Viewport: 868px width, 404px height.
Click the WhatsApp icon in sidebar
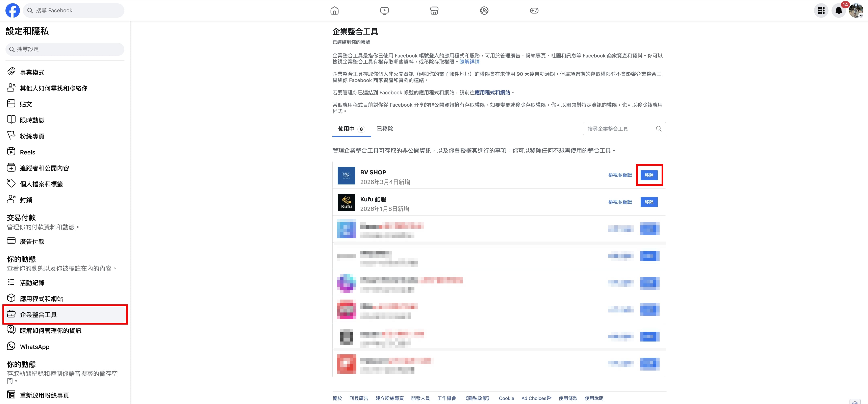[x=11, y=346]
